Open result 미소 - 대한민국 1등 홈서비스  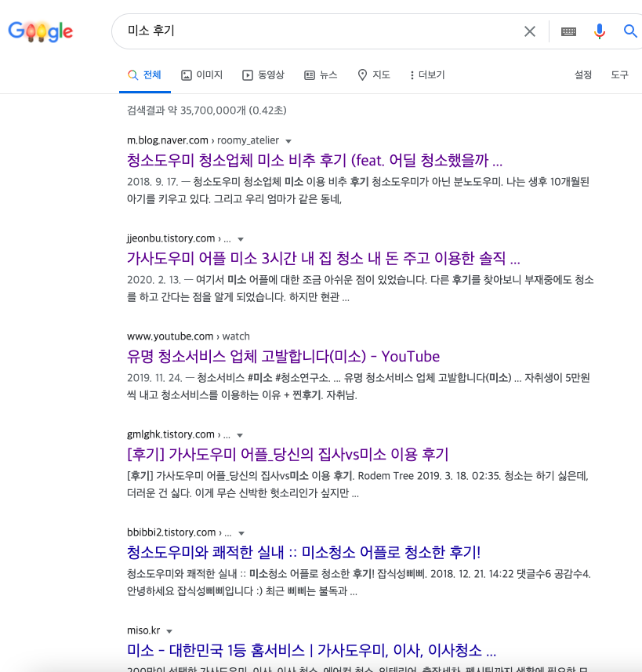(x=311, y=650)
